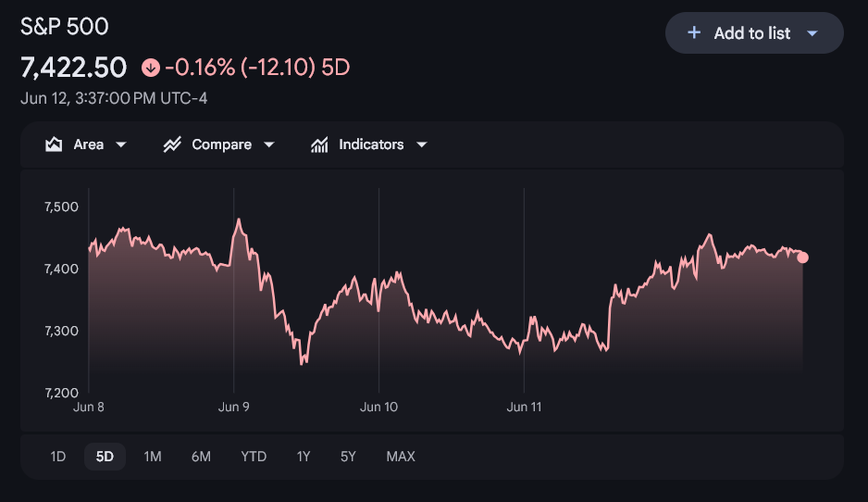Click the plus icon in Add to list
The image size is (868, 502).
[694, 32]
